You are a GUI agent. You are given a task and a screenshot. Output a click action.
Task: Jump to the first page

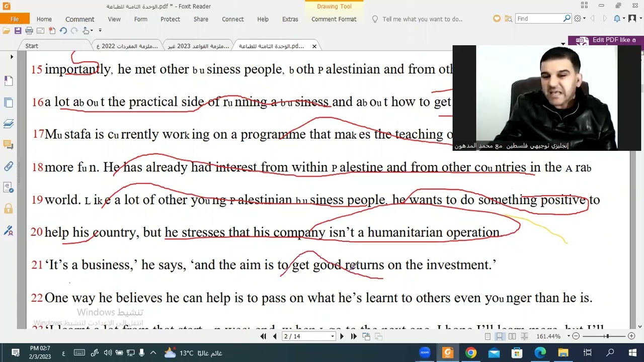[263, 336]
